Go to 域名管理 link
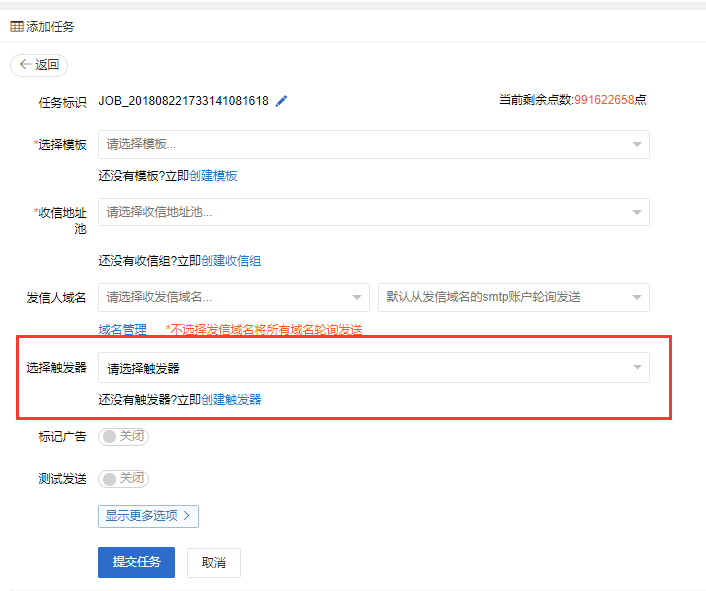 pos(122,329)
